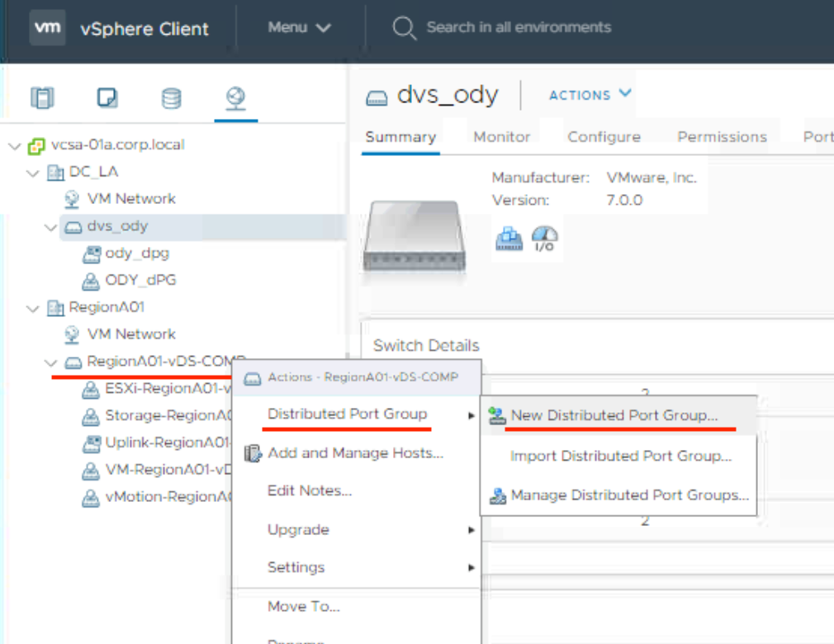
Task: Switch to the Summary tab
Action: (400, 137)
